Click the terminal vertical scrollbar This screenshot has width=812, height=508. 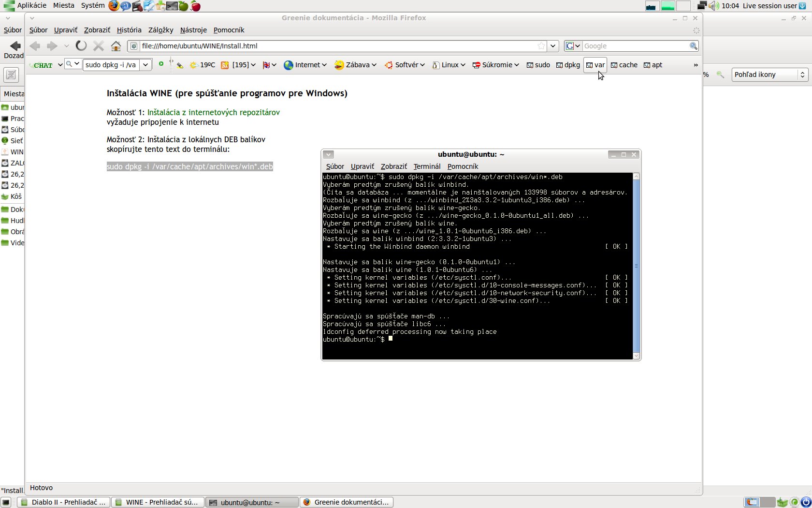[x=636, y=266]
